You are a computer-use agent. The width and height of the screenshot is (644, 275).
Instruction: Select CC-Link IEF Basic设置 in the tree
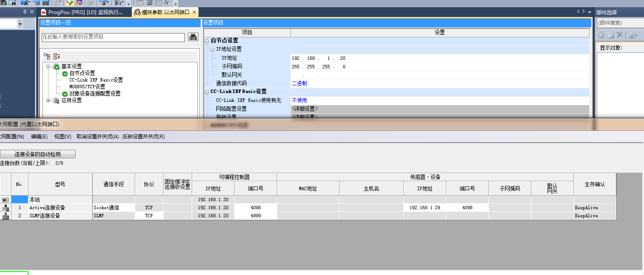pyautogui.click(x=96, y=80)
